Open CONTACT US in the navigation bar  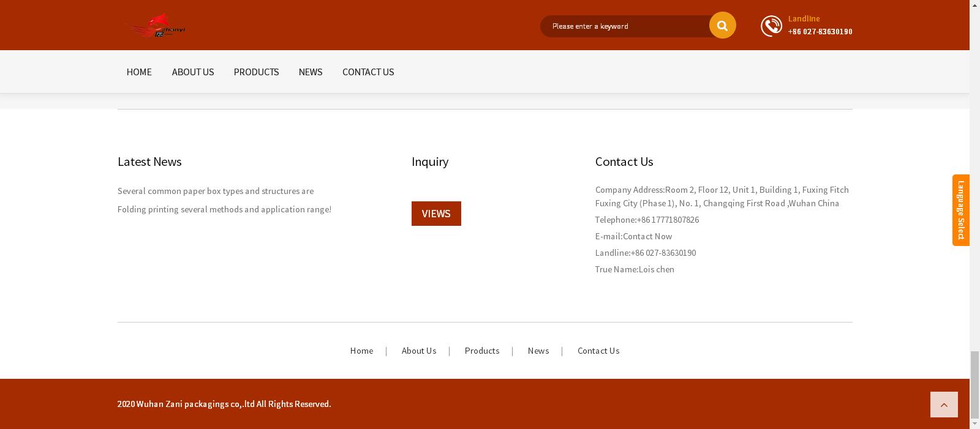(368, 72)
